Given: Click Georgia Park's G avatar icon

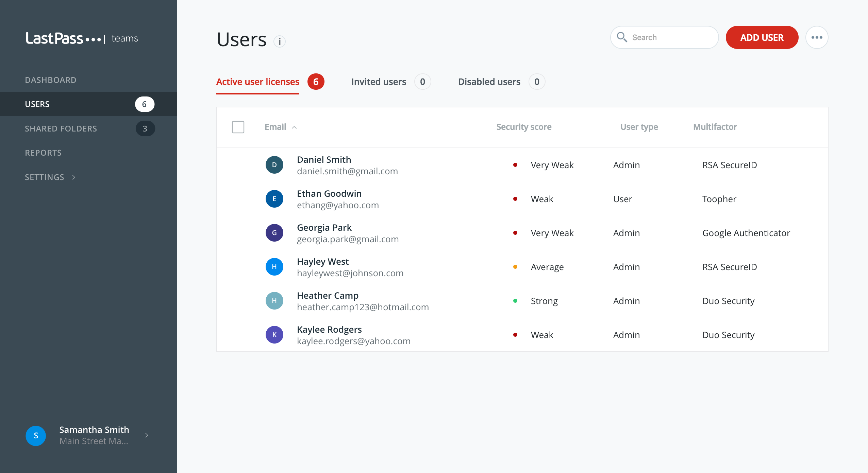Looking at the screenshot, I should [x=274, y=233].
